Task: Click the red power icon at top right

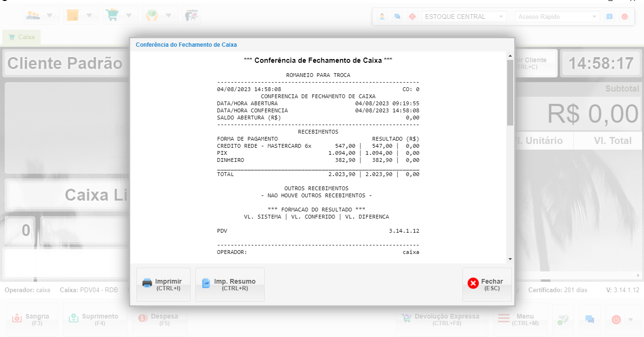Action: pyautogui.click(x=624, y=17)
